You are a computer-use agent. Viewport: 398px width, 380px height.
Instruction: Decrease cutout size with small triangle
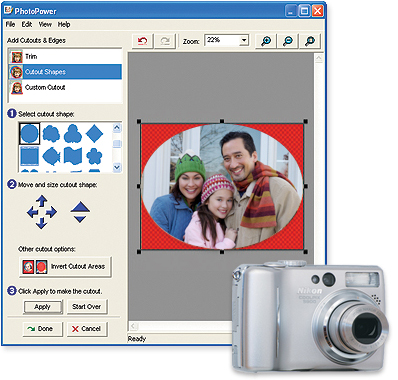pos(80,219)
